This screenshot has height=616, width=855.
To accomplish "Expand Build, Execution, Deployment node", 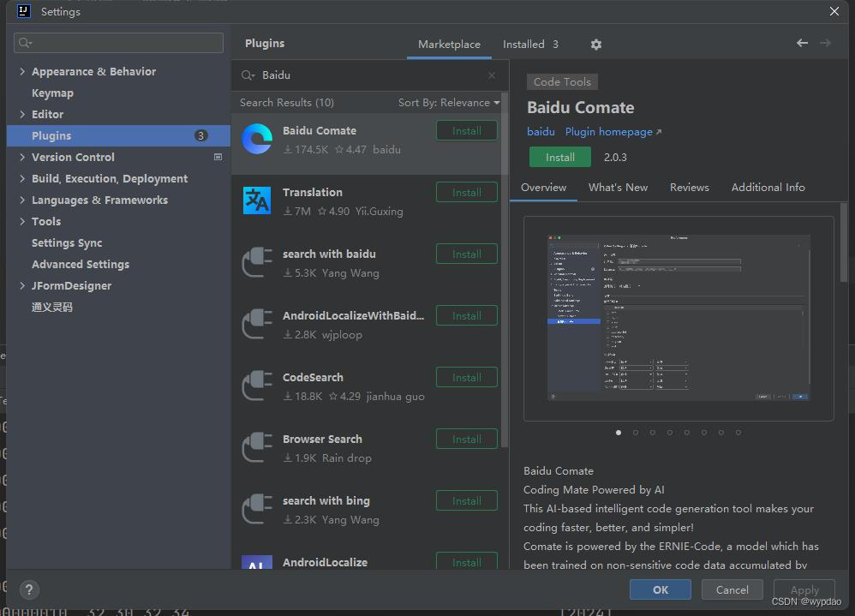I will coord(22,178).
